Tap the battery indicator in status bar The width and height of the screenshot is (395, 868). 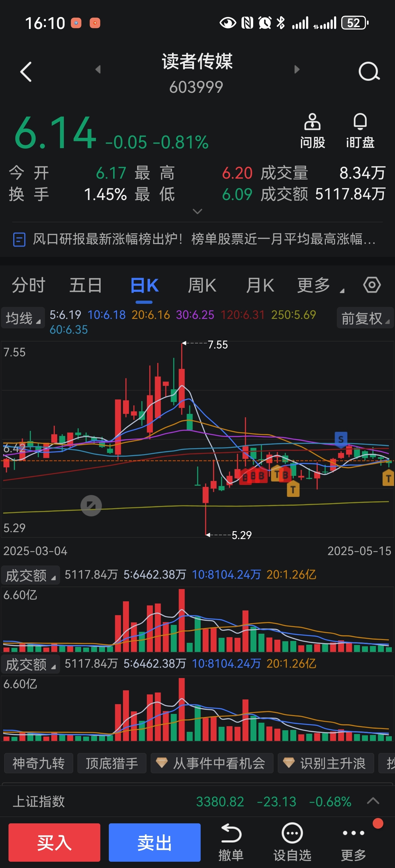pos(355,23)
